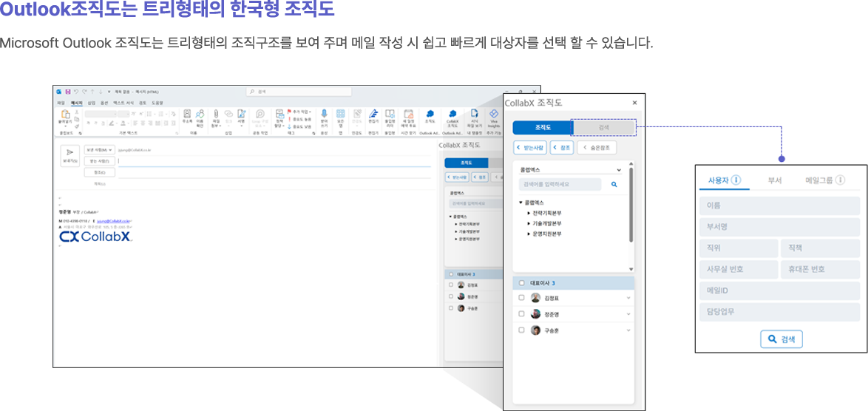Open the 삽입 ribbon tab
The width and height of the screenshot is (868, 411).
click(x=92, y=103)
